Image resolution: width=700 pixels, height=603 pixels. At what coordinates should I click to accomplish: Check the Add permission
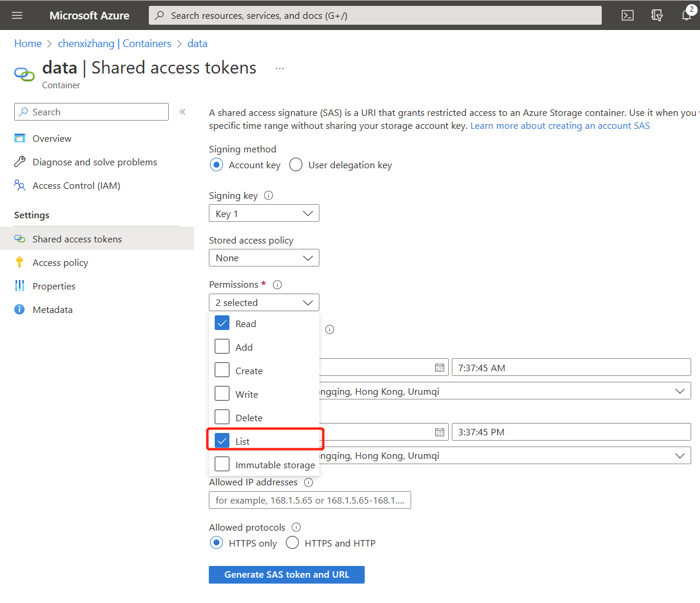click(222, 347)
